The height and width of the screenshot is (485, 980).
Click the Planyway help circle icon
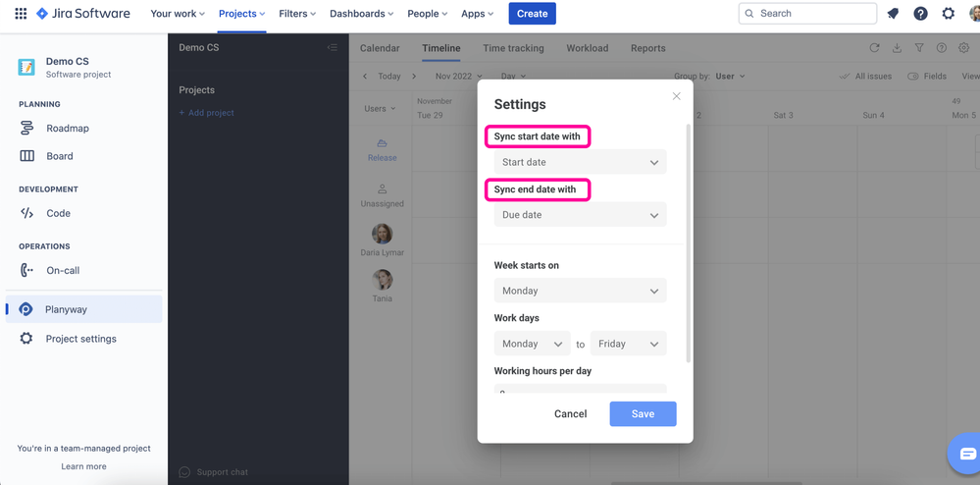tap(941, 47)
